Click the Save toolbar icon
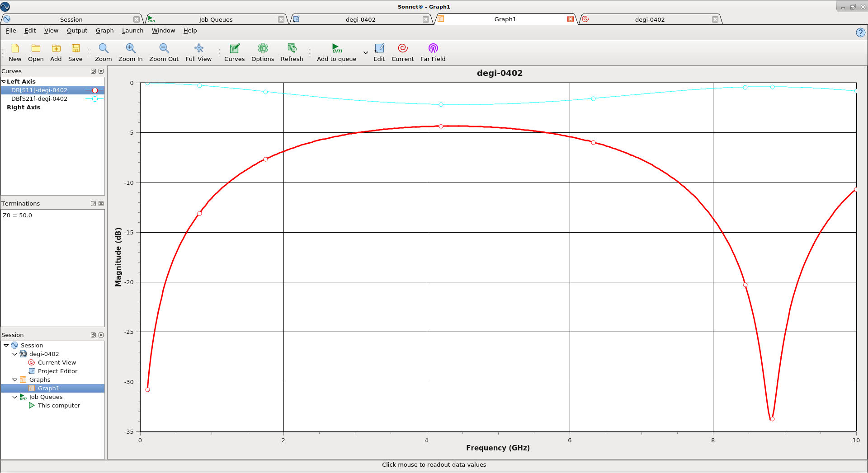This screenshot has width=868, height=473. 75,52
